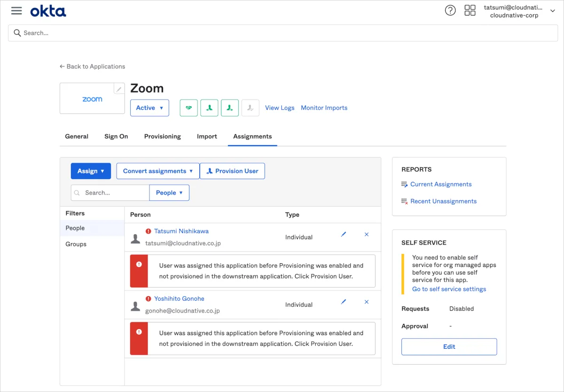Click the green handshake status icon

tap(188, 108)
